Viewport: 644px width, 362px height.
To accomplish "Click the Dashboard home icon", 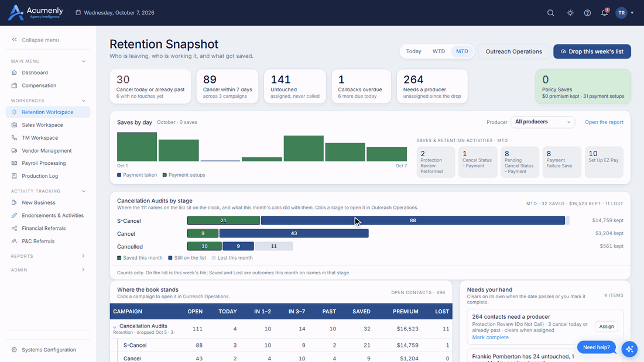I will 15,73.
